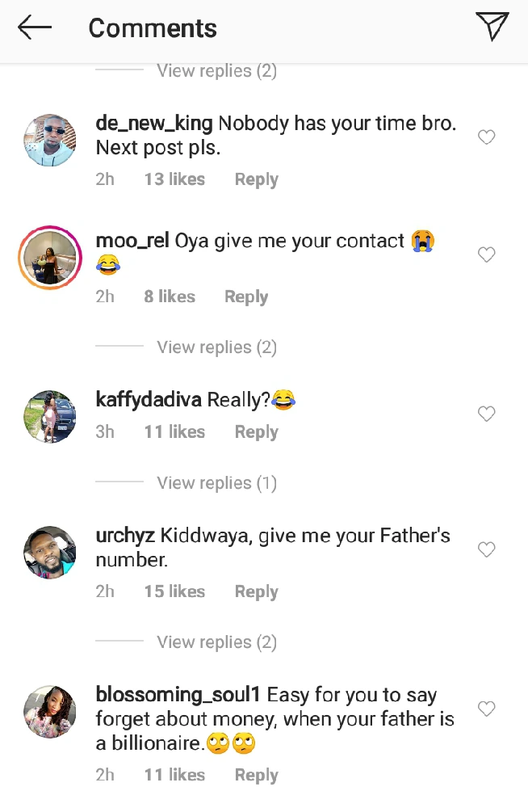Expand replies under urchyz's comment
This screenshot has height=812, width=528.
(x=216, y=642)
